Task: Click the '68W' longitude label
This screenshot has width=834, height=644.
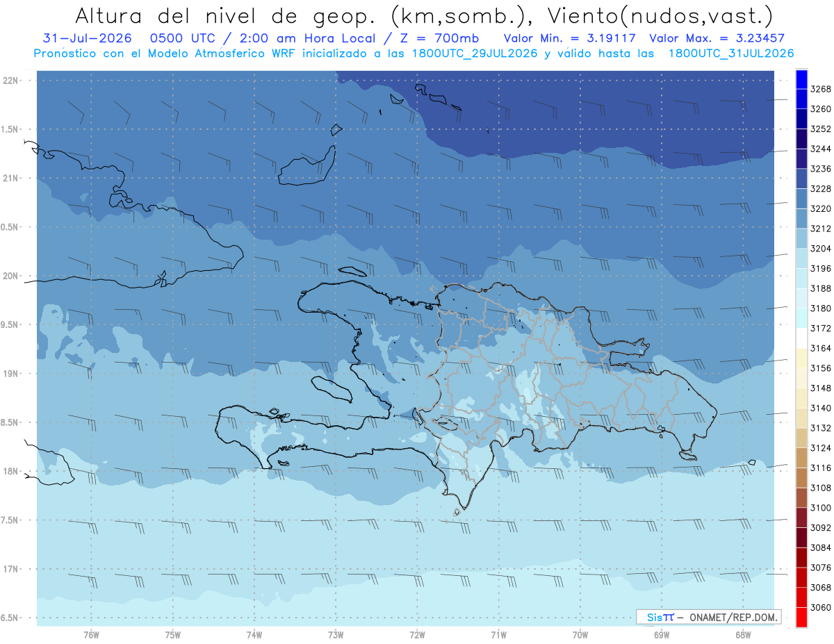Action: coord(743,634)
